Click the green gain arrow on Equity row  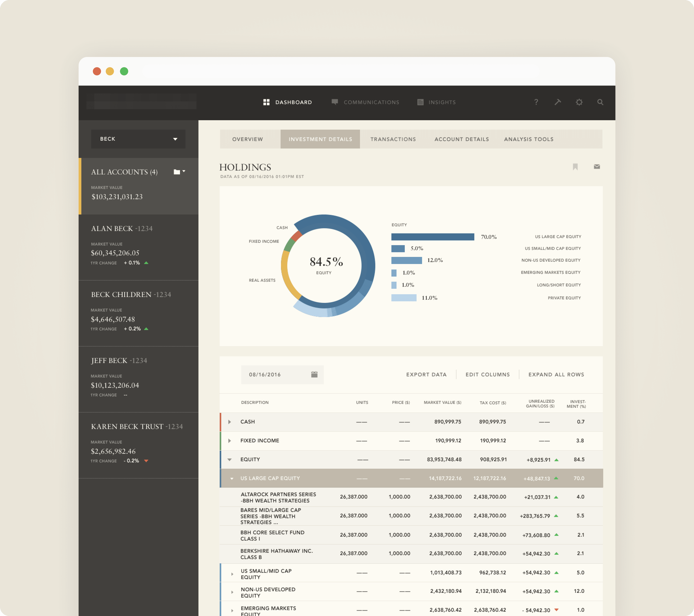pyautogui.click(x=556, y=460)
